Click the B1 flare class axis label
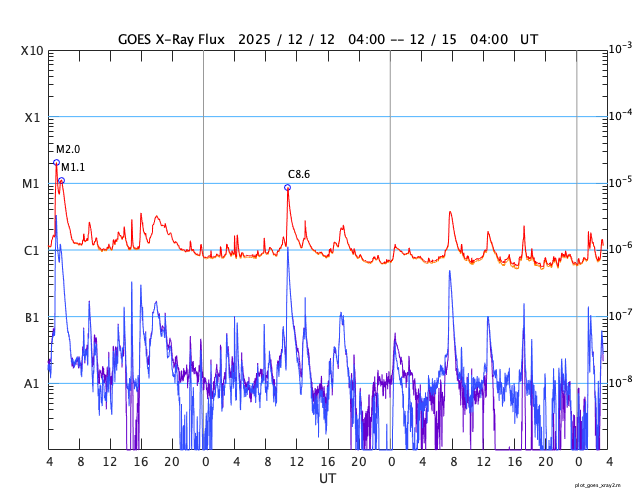Image resolution: width=640 pixels, height=500 pixels. click(32, 318)
